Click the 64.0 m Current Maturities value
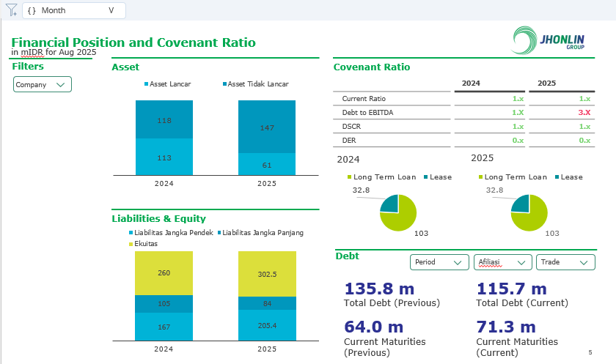The image size is (616, 364). [374, 327]
